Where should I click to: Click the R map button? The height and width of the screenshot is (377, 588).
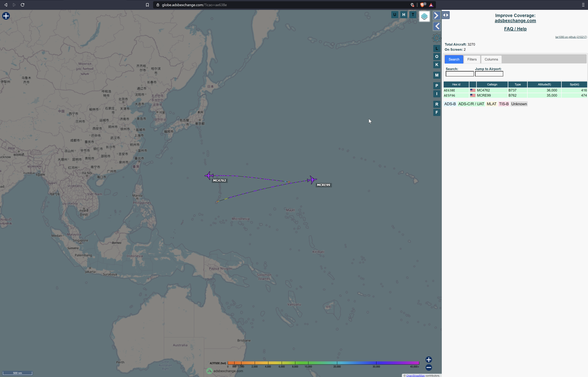point(437,104)
